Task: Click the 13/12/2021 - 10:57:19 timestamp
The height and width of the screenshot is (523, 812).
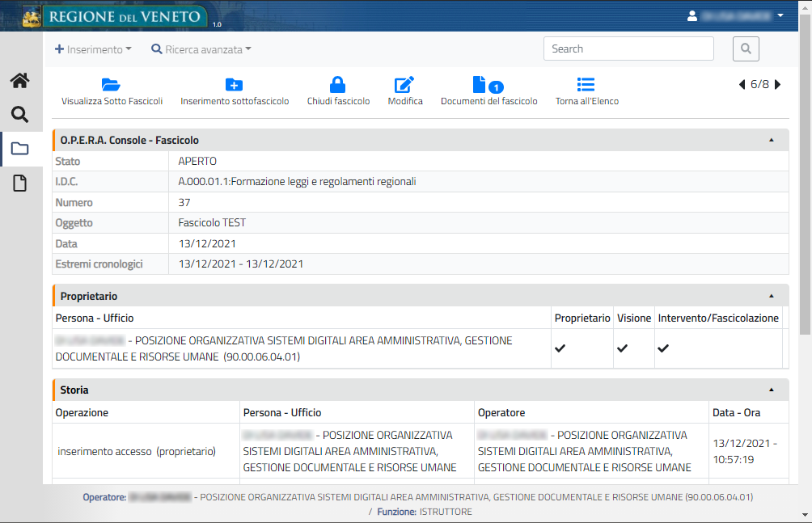Action: tap(745, 452)
